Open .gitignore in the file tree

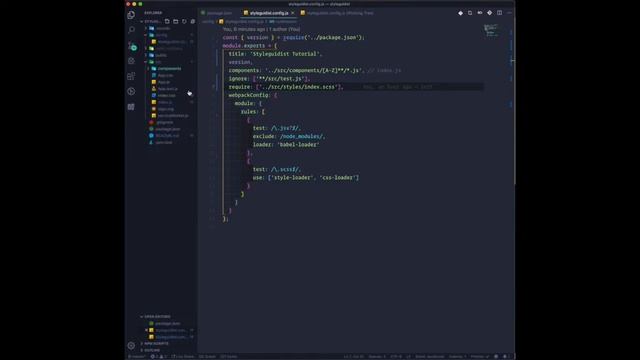coord(164,122)
